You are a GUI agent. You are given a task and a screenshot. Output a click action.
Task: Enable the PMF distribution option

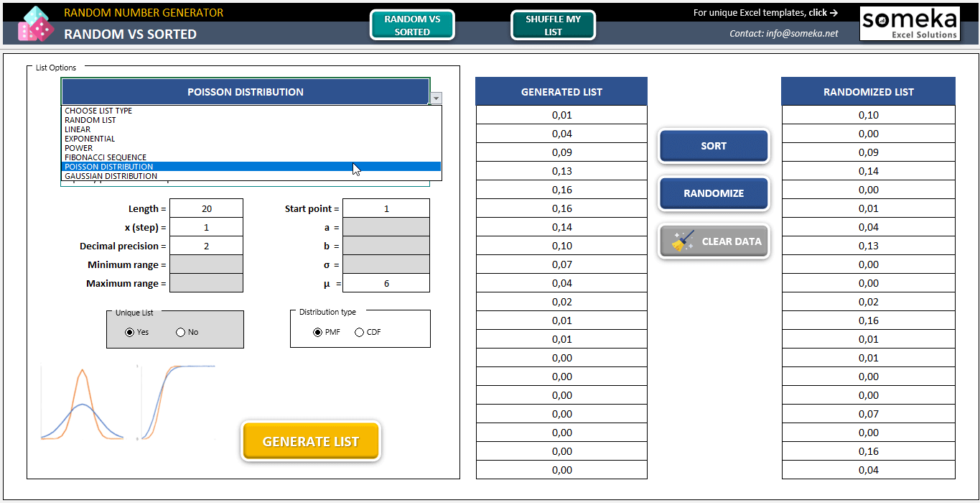pyautogui.click(x=317, y=332)
